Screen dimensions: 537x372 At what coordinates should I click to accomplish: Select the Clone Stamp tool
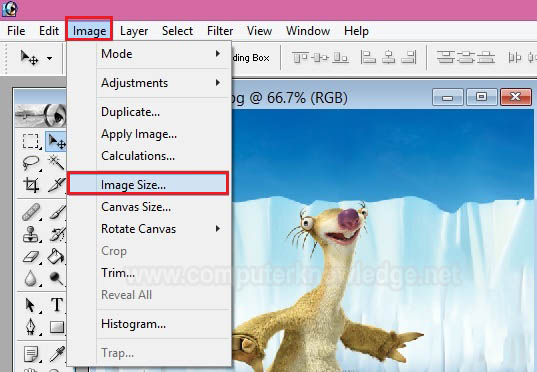click(x=30, y=234)
